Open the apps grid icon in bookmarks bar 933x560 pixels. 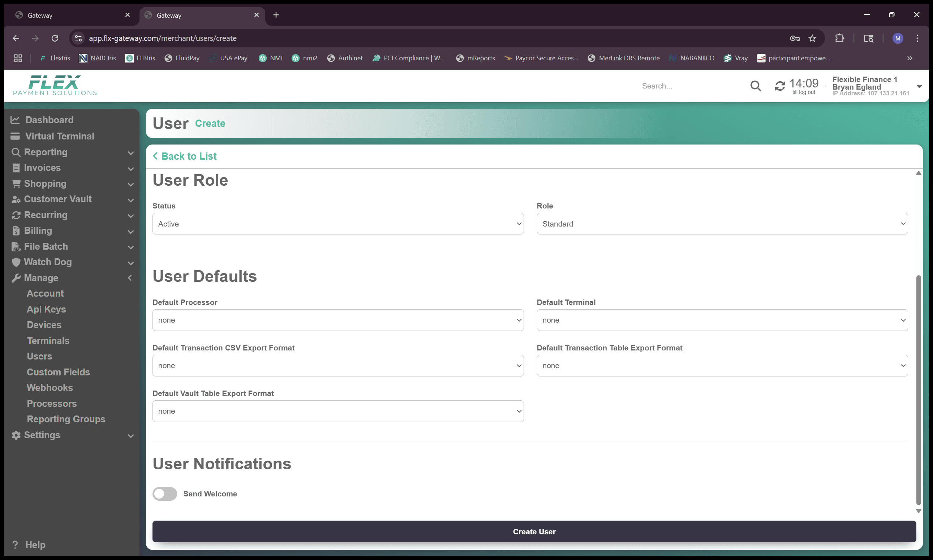click(18, 58)
